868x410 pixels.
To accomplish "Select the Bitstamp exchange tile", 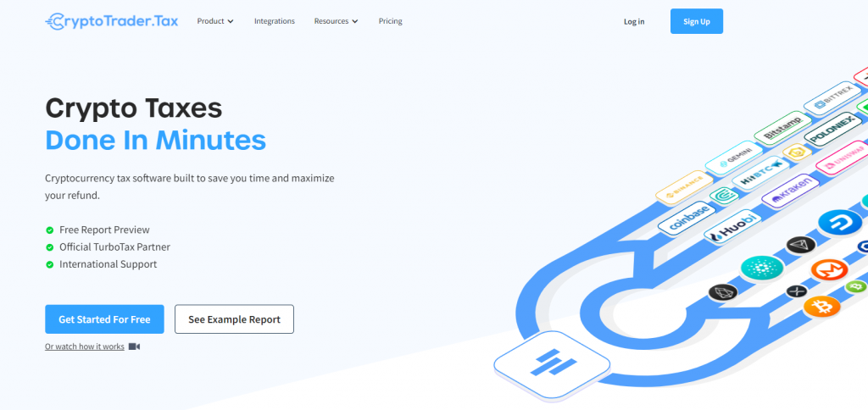I will (782, 130).
